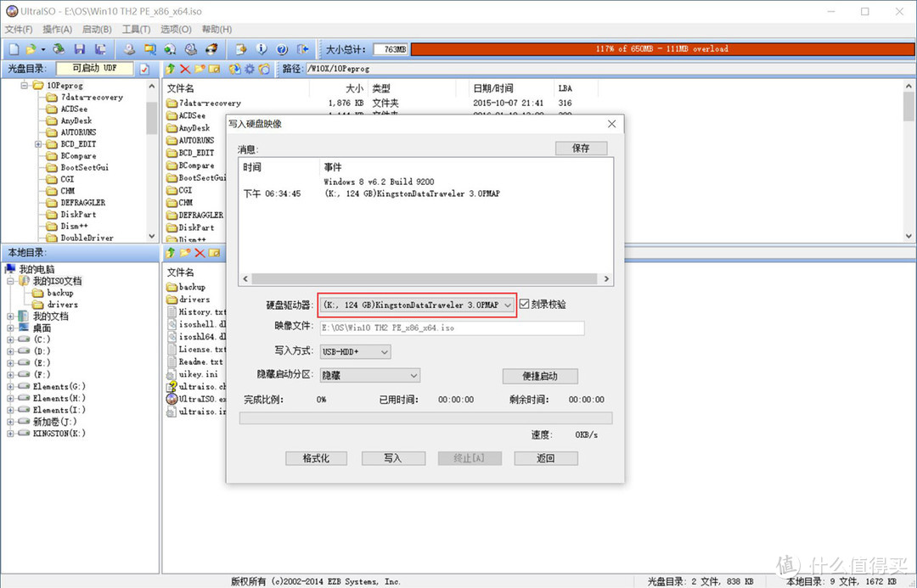Click the blue Info toolbar icon

(262, 49)
